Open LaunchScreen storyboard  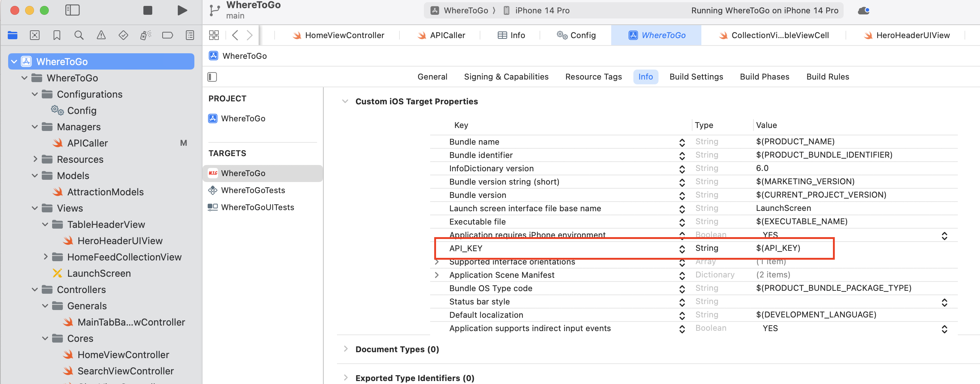click(91, 273)
